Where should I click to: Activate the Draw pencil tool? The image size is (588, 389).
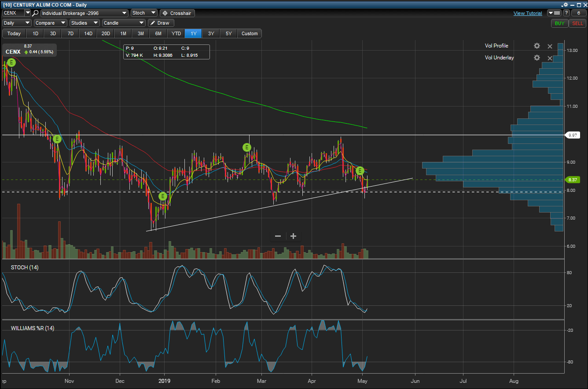pyautogui.click(x=161, y=23)
